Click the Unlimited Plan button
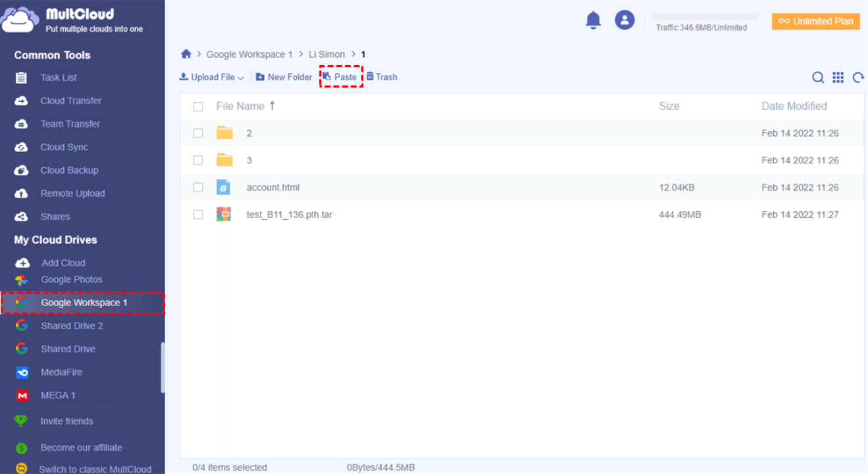 (815, 21)
